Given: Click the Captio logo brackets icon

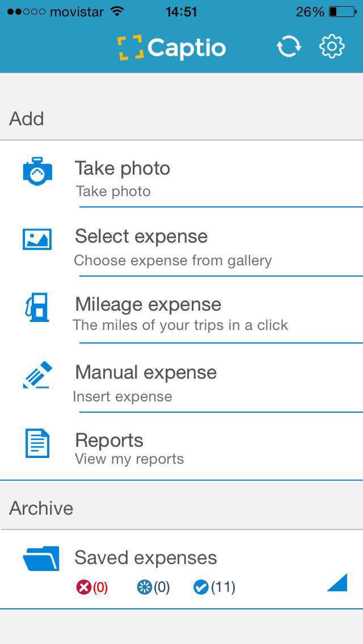Looking at the screenshot, I should [x=129, y=48].
